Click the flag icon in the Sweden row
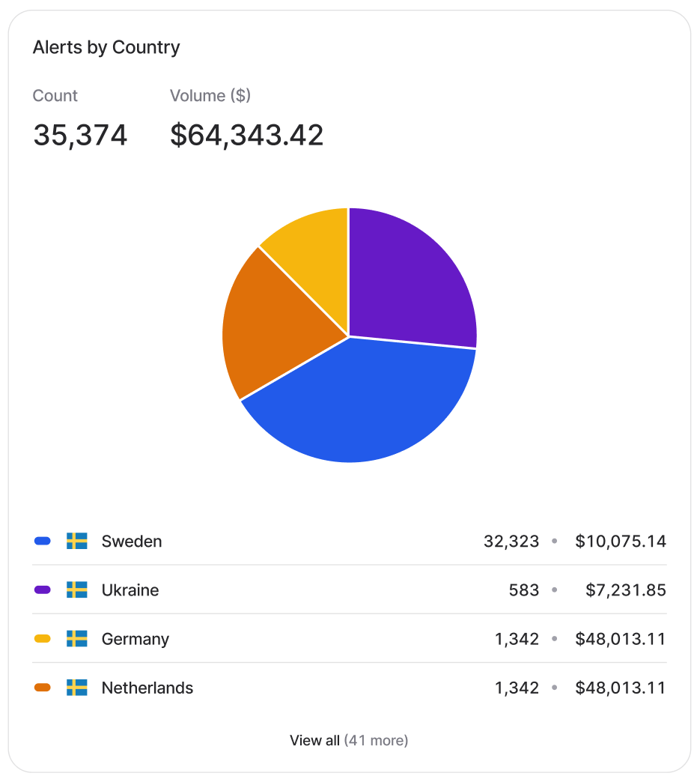Viewport: 700px width, 782px height. click(x=77, y=541)
